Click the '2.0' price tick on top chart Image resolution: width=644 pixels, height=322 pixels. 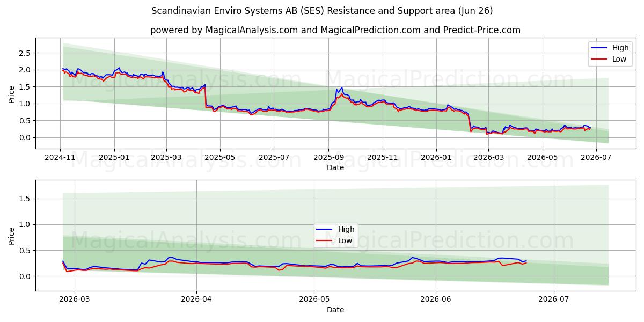click(24, 70)
